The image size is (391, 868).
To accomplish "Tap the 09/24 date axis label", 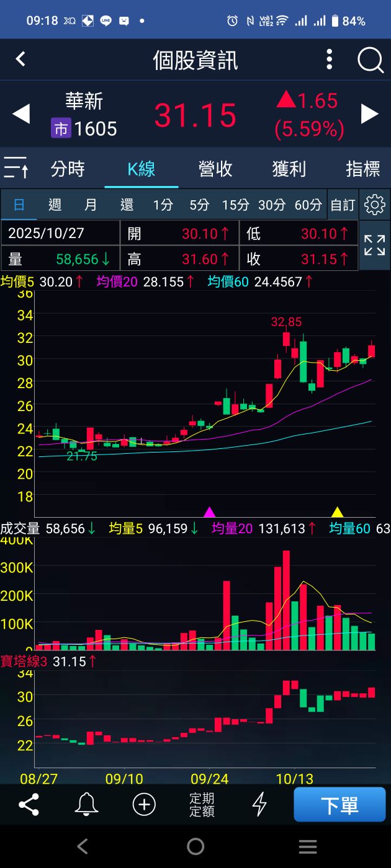I will coord(210,778).
